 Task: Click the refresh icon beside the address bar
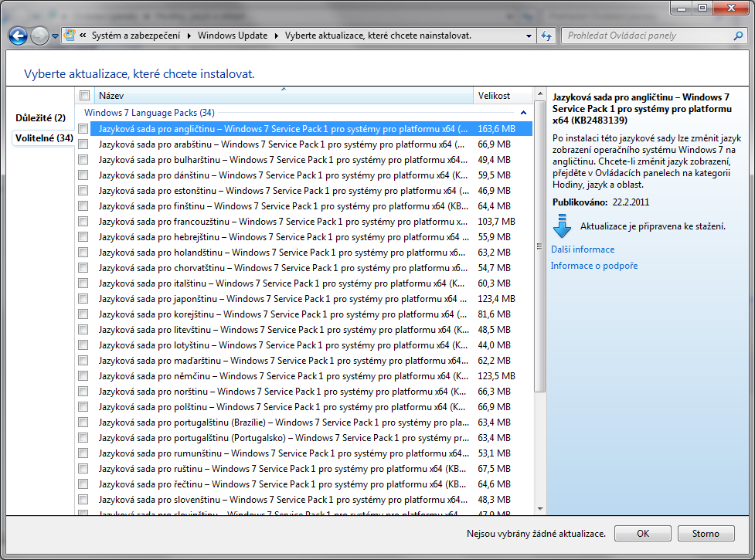tap(546, 36)
